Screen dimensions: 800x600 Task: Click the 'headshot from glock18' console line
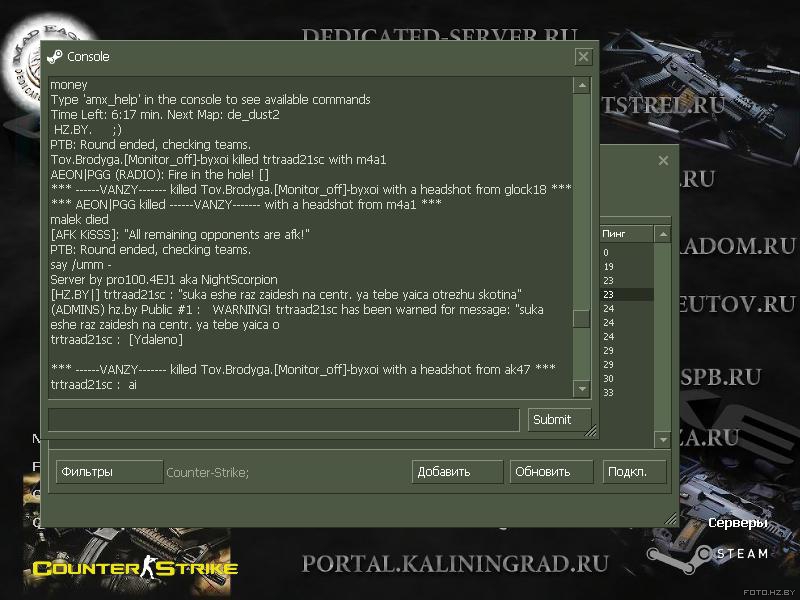click(311, 189)
